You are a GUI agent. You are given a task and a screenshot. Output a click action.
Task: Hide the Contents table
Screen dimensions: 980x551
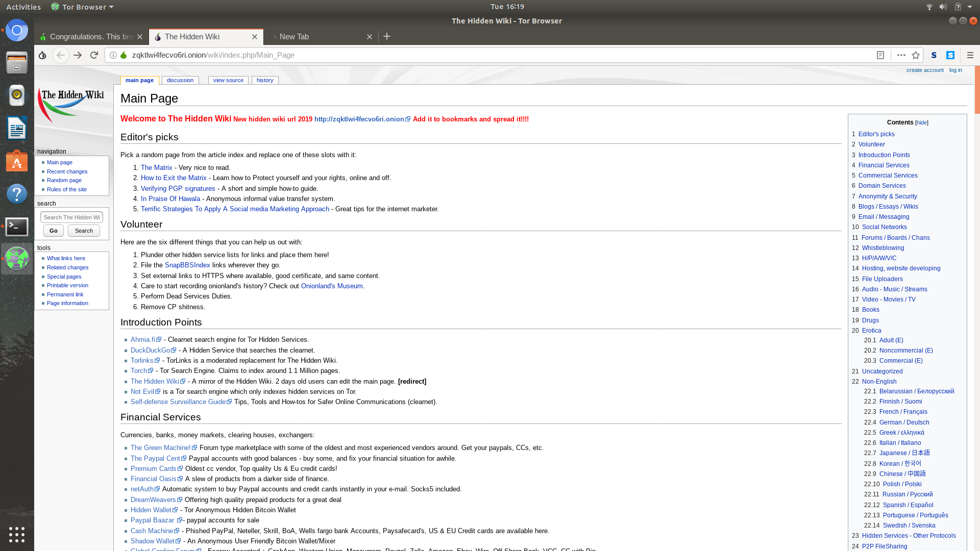coord(922,123)
